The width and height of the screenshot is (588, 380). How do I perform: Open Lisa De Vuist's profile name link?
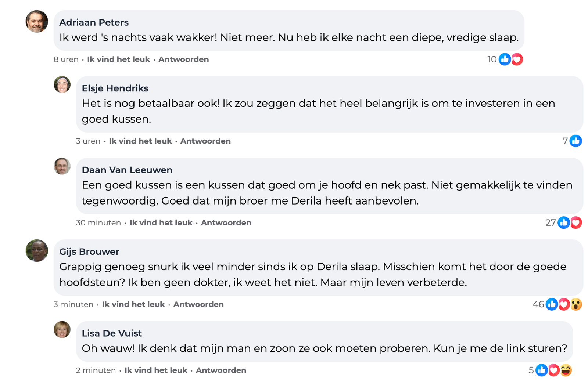(112, 333)
